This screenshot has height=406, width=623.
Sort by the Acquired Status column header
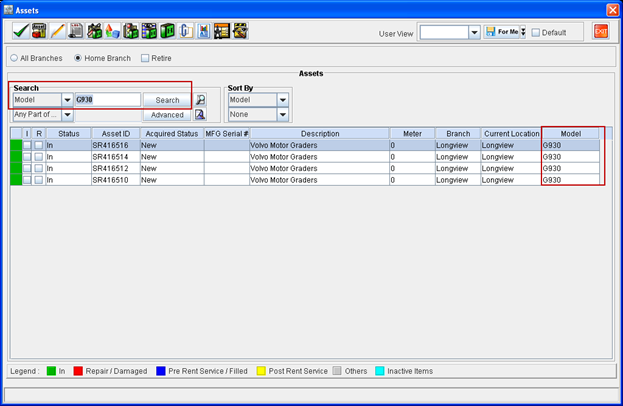point(172,134)
